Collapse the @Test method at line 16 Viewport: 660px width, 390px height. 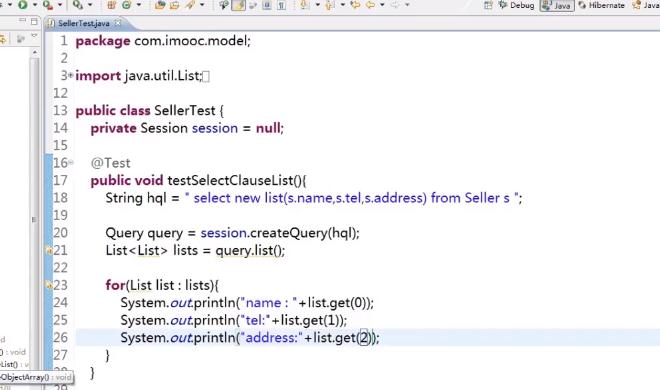pos(71,162)
